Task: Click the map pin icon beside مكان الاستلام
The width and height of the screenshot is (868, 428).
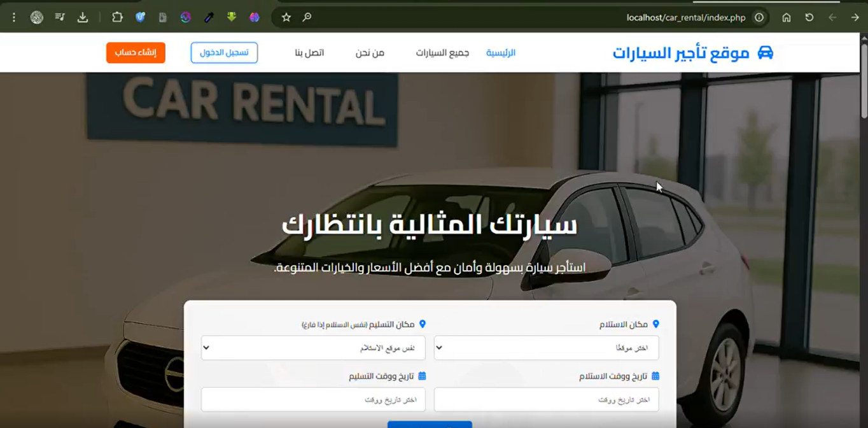Action: [x=656, y=324]
